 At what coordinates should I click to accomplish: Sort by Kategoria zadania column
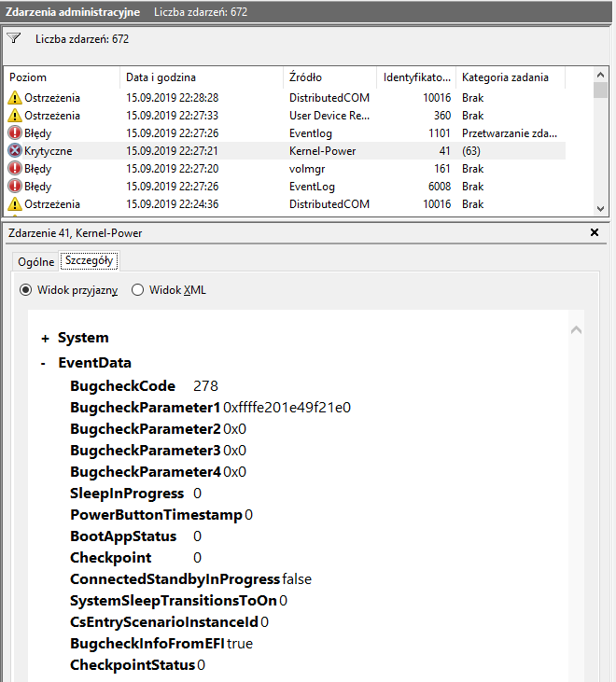511,77
